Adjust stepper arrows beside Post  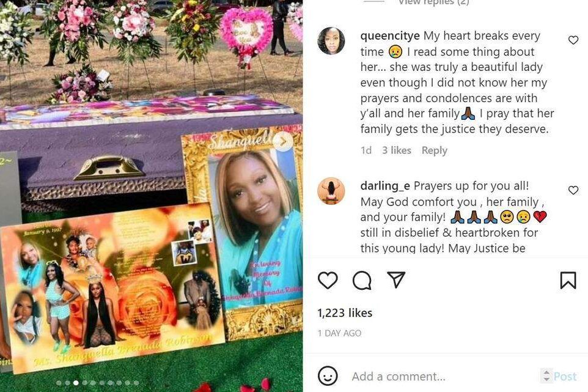pyautogui.click(x=546, y=376)
